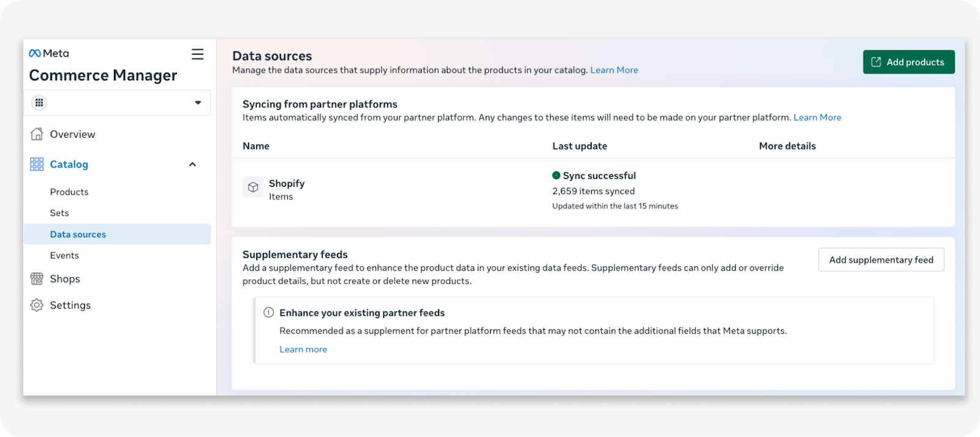This screenshot has height=437, width=980.
Task: Click the Data sources page heading
Action: pos(272,56)
